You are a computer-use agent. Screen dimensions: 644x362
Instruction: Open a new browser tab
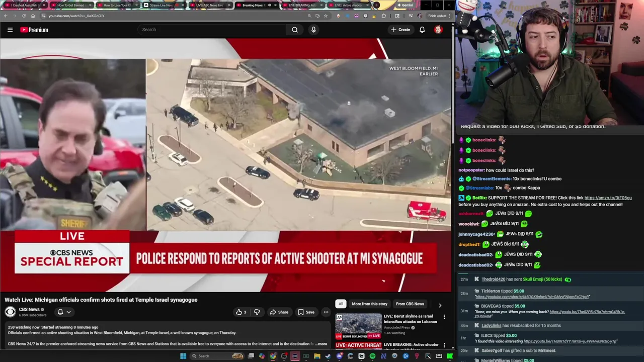(x=376, y=5)
